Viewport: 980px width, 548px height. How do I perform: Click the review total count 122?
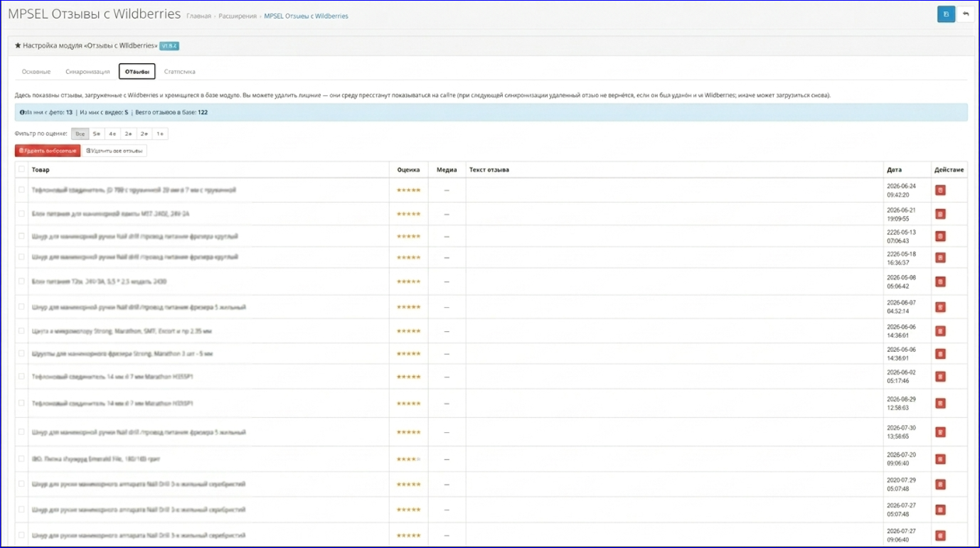point(203,112)
